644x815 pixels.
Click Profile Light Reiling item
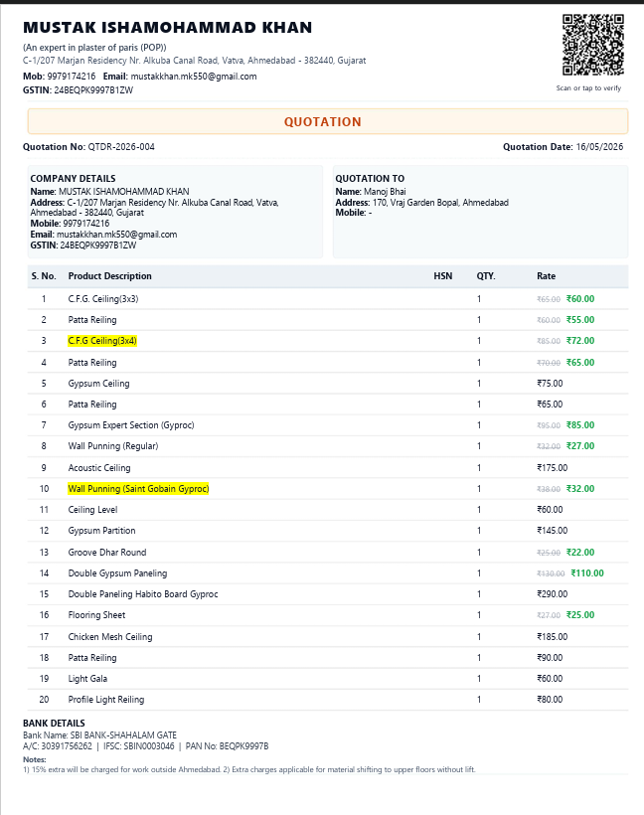click(106, 700)
